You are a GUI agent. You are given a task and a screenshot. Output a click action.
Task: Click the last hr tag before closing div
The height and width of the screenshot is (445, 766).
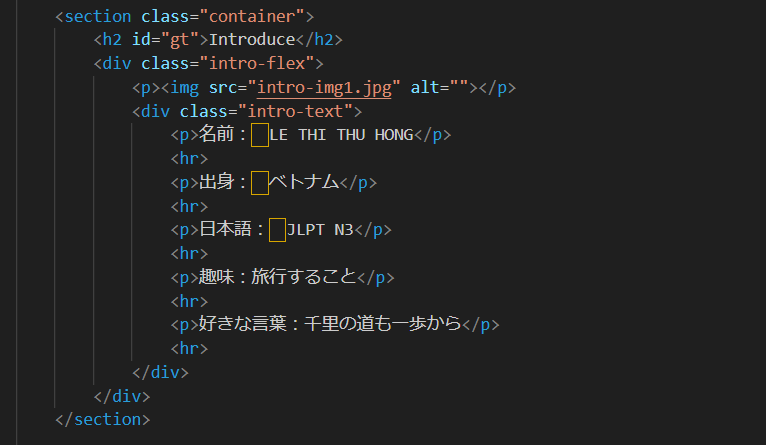tap(189, 348)
